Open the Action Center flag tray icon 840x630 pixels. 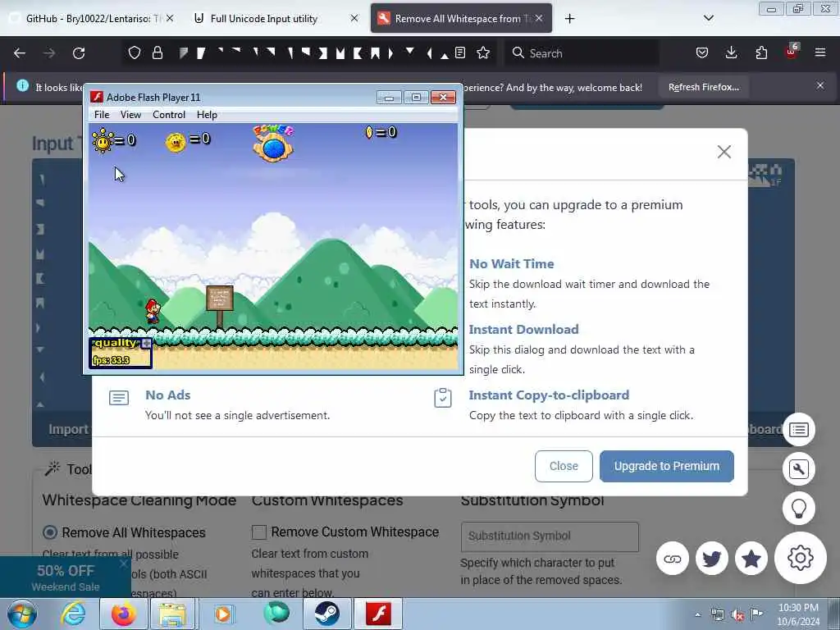[x=756, y=614]
